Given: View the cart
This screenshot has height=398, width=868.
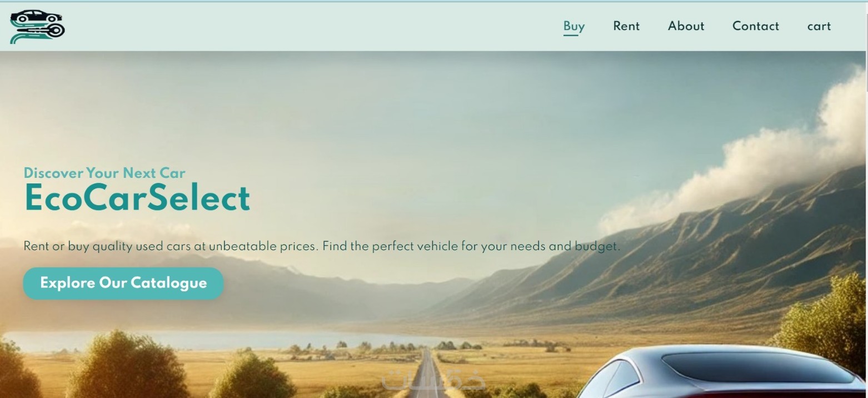Looking at the screenshot, I should (x=819, y=26).
